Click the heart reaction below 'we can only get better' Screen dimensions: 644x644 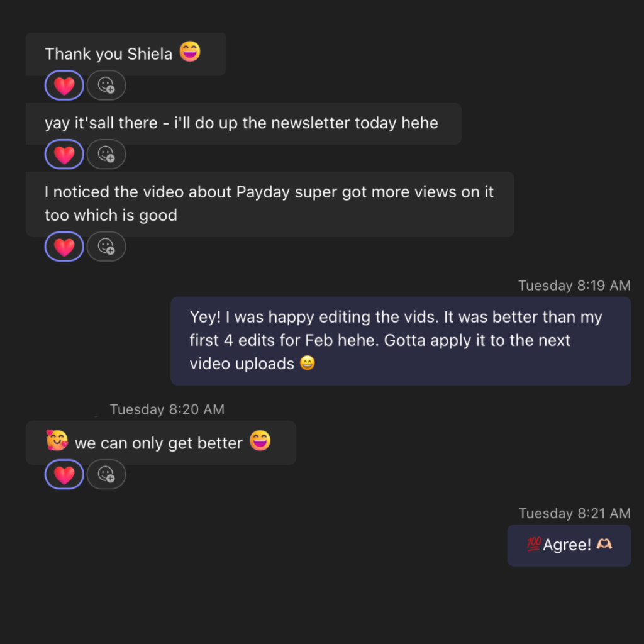[x=64, y=474]
